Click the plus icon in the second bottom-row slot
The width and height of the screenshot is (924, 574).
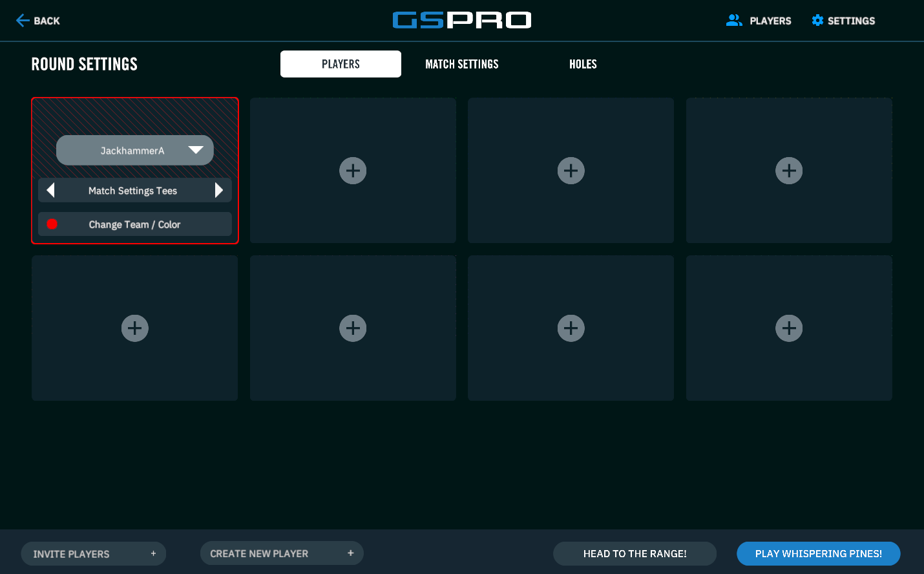353,328
